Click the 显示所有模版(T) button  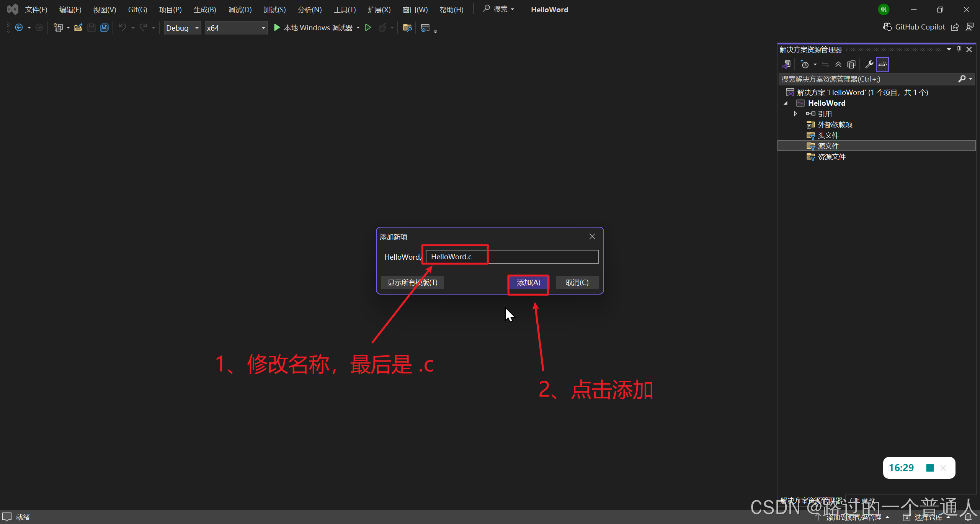click(x=412, y=282)
